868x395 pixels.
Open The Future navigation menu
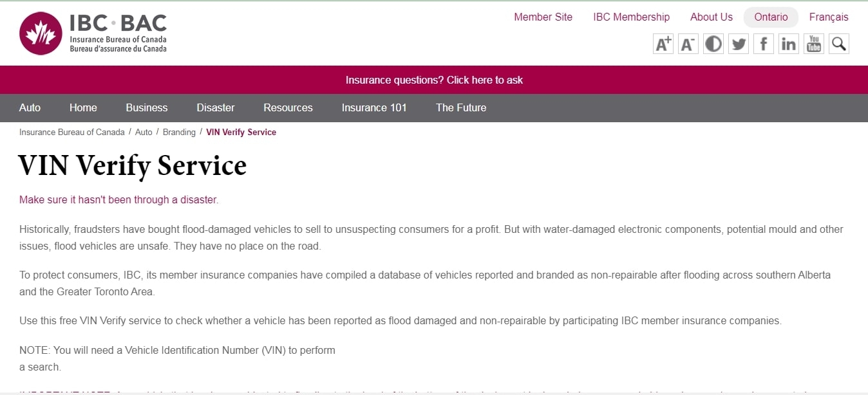(x=461, y=108)
